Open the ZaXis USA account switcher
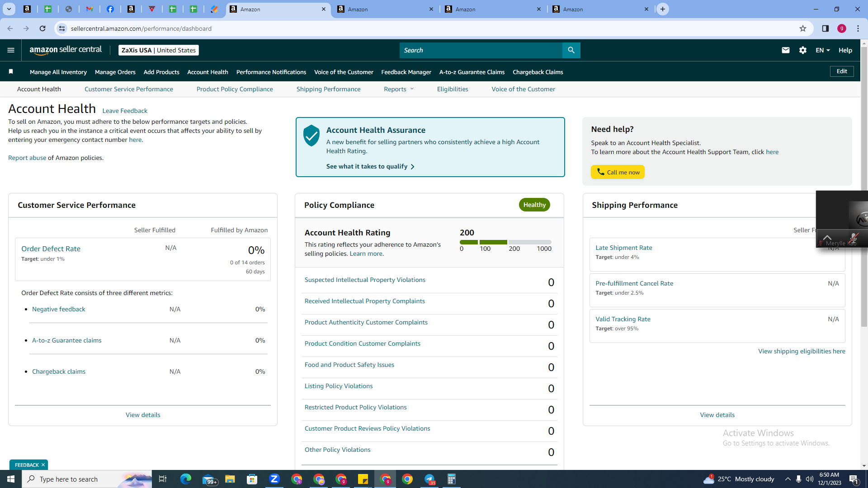 (x=159, y=50)
